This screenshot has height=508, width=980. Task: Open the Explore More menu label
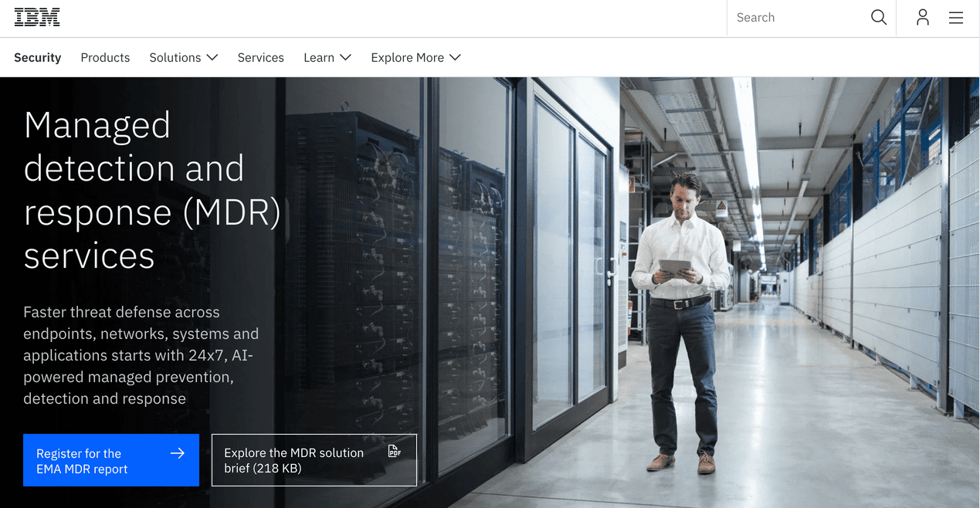tap(407, 57)
